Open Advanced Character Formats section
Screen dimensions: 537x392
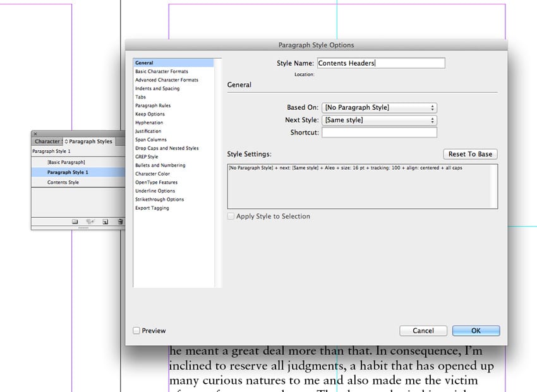tap(166, 80)
